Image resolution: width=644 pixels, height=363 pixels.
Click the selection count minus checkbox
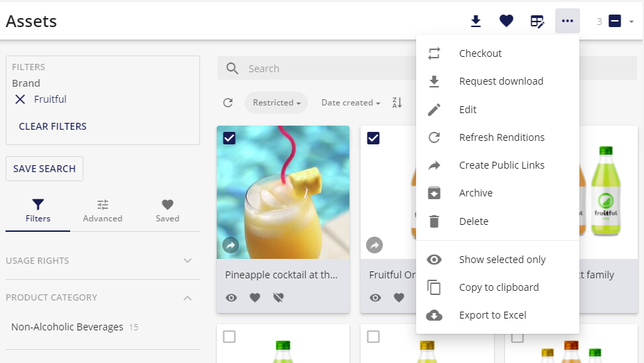click(x=614, y=21)
